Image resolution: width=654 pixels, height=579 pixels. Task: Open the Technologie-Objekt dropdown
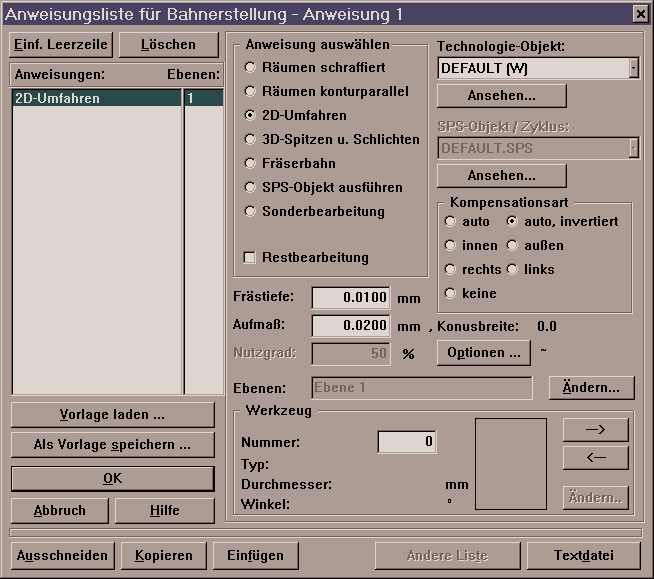pyautogui.click(x=633, y=68)
